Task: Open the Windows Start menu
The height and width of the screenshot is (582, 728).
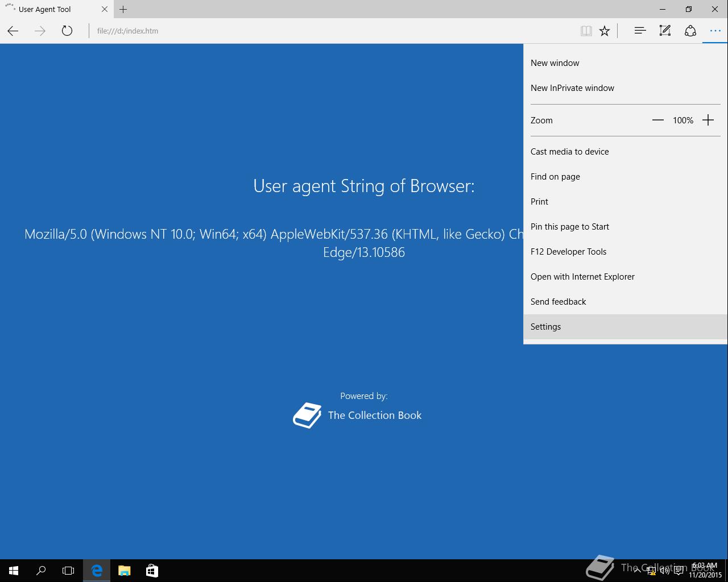Action: click(14, 571)
